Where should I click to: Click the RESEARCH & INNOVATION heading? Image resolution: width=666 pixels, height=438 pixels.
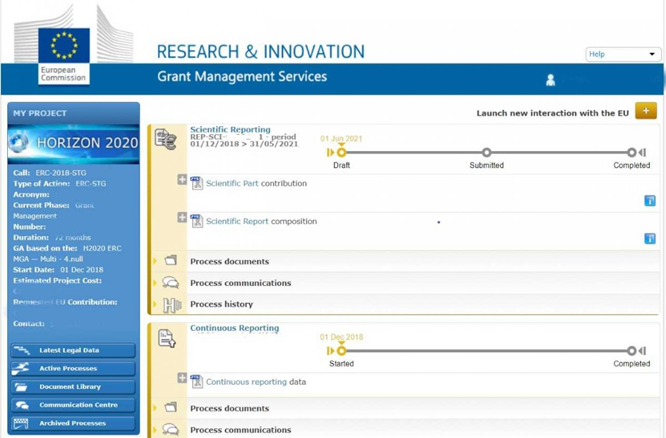[260, 51]
